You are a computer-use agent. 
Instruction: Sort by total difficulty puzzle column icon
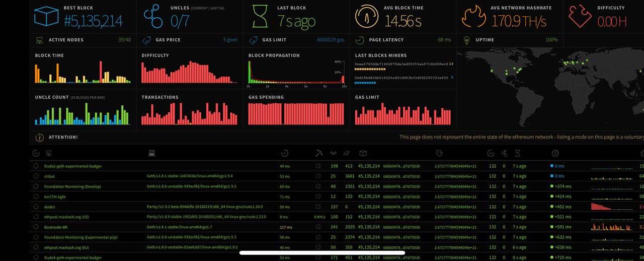click(x=439, y=153)
